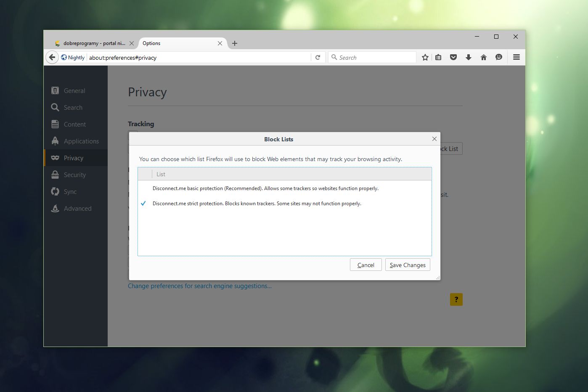
Task: Open the Pocket icon in the toolbar
Action: (x=453, y=57)
